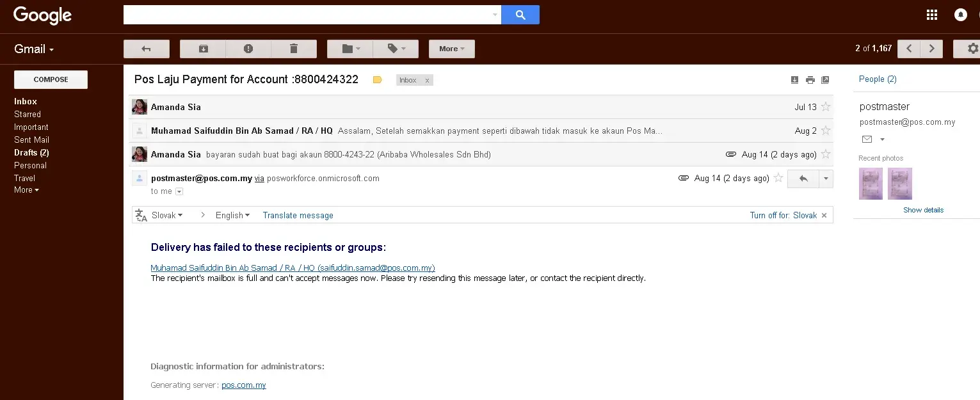Click the blue search magnifier button

point(520,15)
